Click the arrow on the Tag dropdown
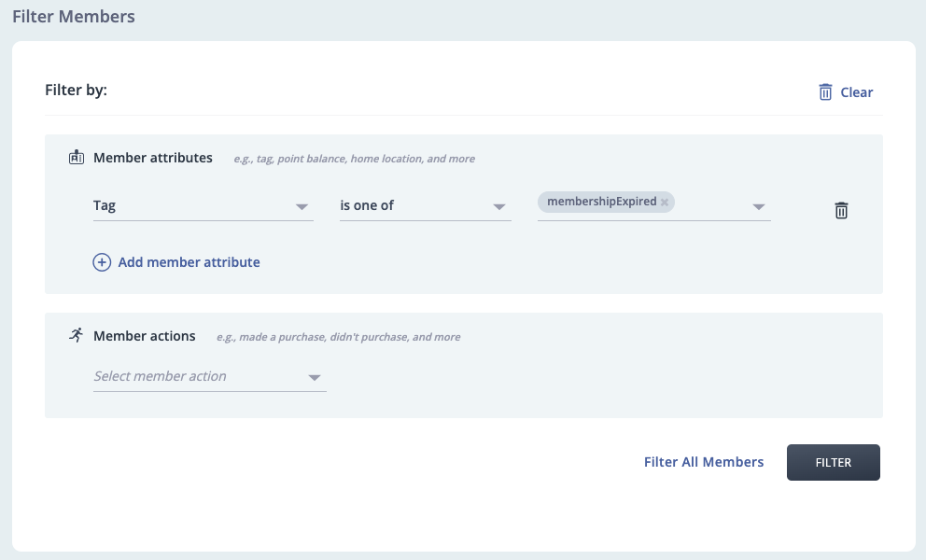The height and width of the screenshot is (560, 926). 302,207
